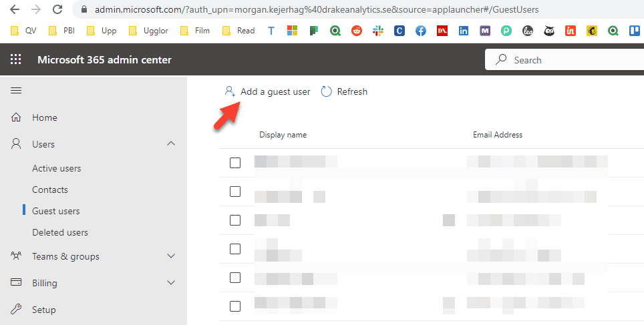644x325 pixels.
Task: Click the Teams & groups people icon
Action: (16, 256)
